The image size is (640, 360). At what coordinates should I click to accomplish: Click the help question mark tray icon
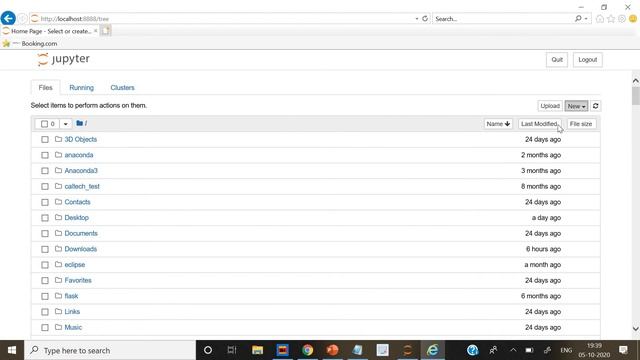[473, 350]
